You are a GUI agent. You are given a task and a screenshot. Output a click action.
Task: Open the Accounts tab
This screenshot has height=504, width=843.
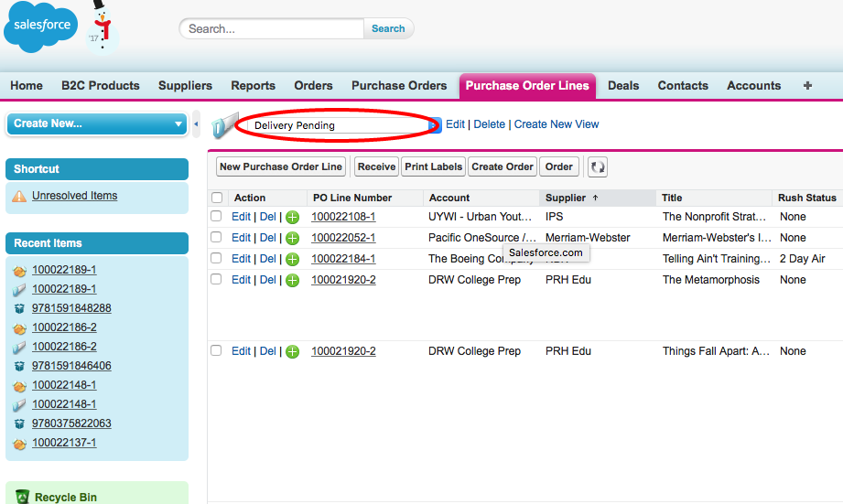[753, 85]
